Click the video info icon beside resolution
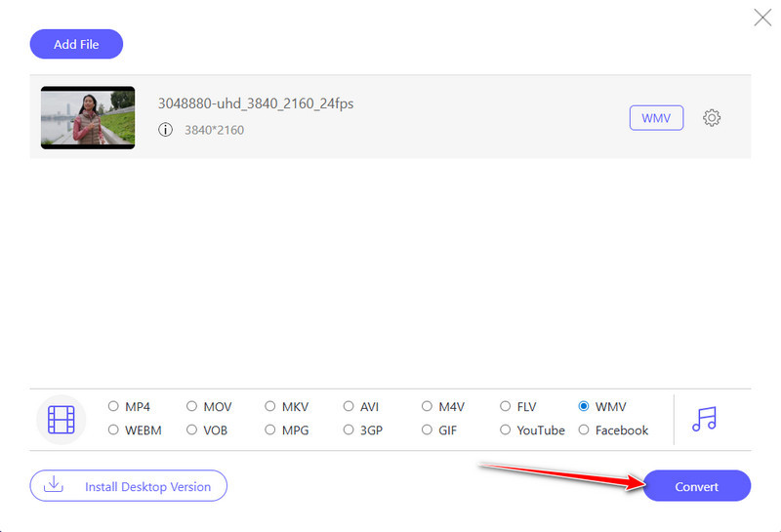 (165, 130)
